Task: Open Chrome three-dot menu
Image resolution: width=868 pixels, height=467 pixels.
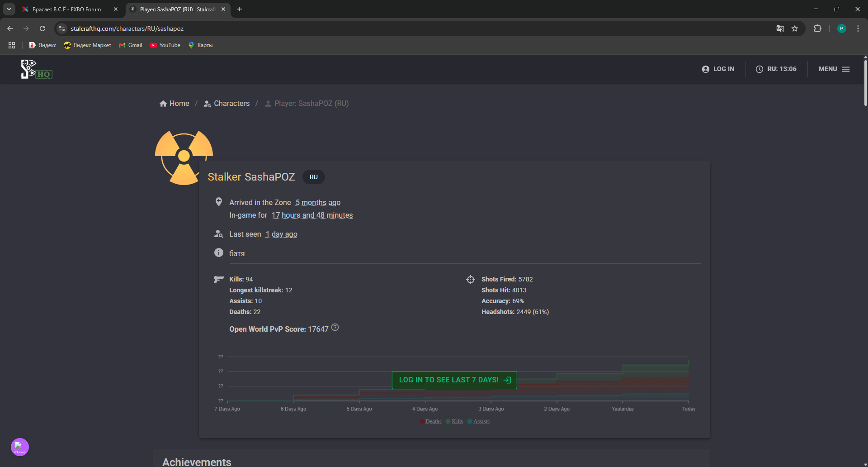Action: tap(858, 29)
